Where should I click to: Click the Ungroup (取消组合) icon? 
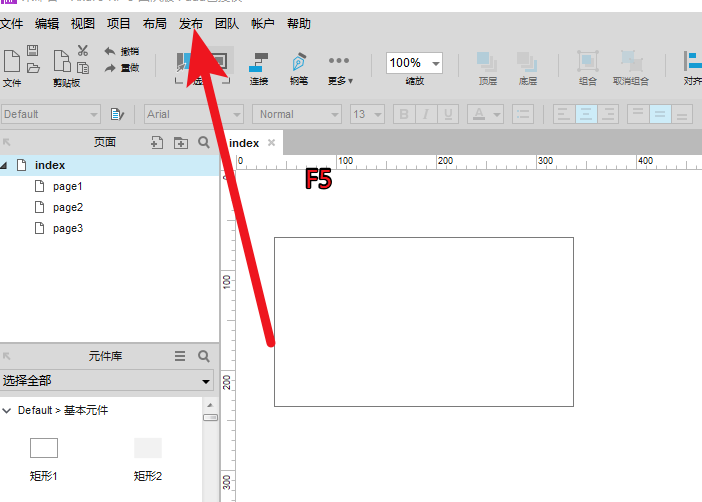click(x=630, y=66)
